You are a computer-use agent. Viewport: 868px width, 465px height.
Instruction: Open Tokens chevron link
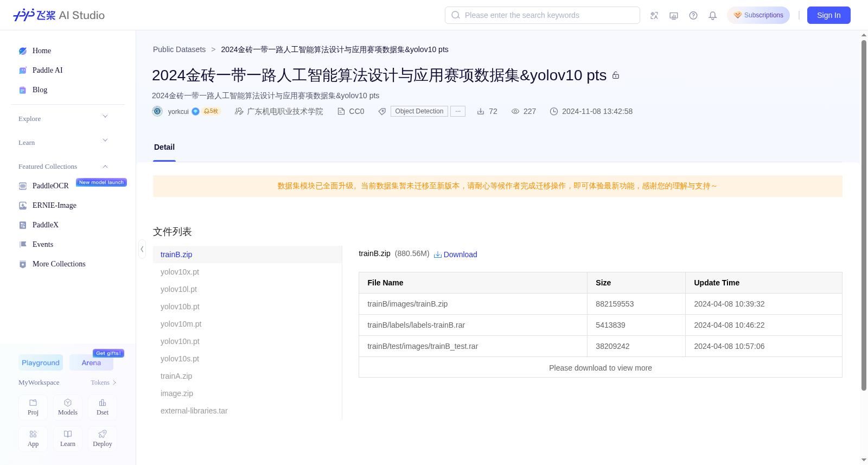click(x=104, y=383)
